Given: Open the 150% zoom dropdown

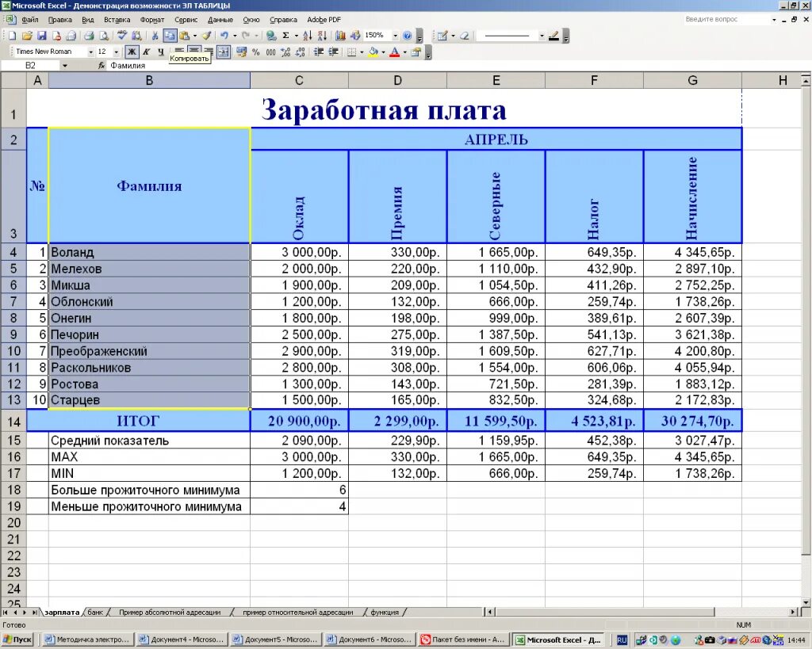Looking at the screenshot, I should [395, 36].
